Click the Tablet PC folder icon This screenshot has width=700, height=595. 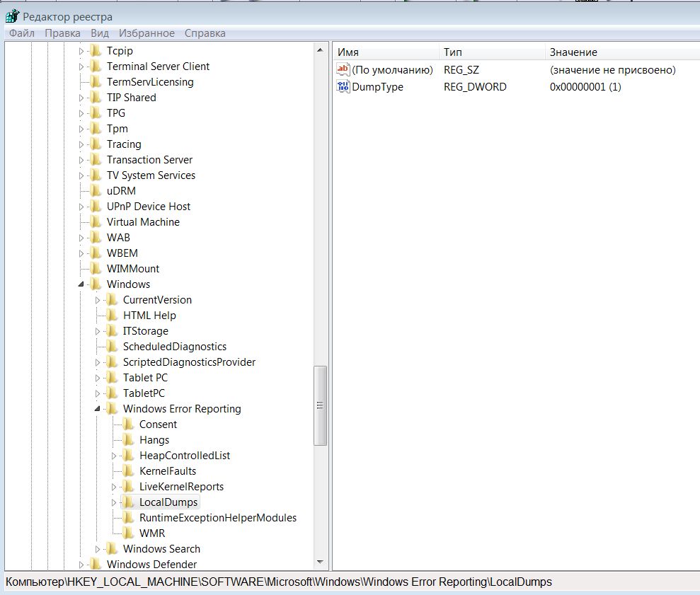pos(112,378)
